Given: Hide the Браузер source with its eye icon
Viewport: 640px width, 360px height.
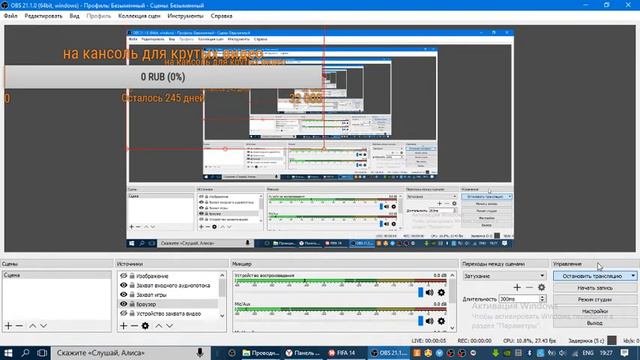Looking at the screenshot, I should click(124, 304).
